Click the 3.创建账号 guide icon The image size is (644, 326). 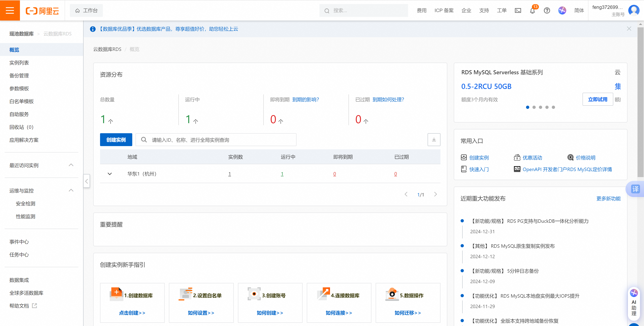(x=254, y=294)
